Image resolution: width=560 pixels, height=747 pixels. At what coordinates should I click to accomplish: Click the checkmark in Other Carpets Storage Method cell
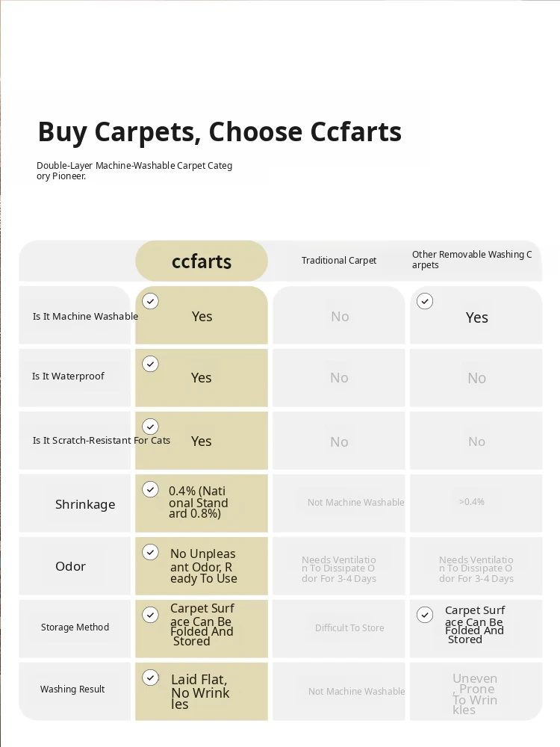point(425,615)
